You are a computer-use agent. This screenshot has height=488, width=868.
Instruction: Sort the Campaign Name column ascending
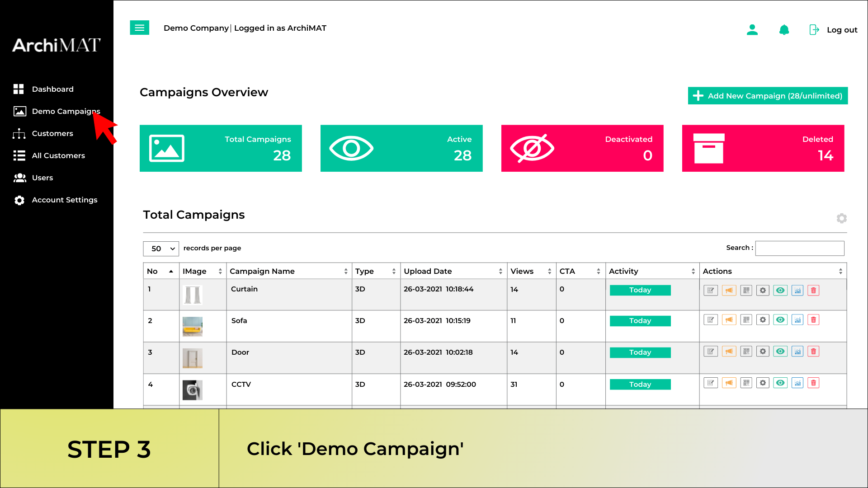tap(346, 271)
